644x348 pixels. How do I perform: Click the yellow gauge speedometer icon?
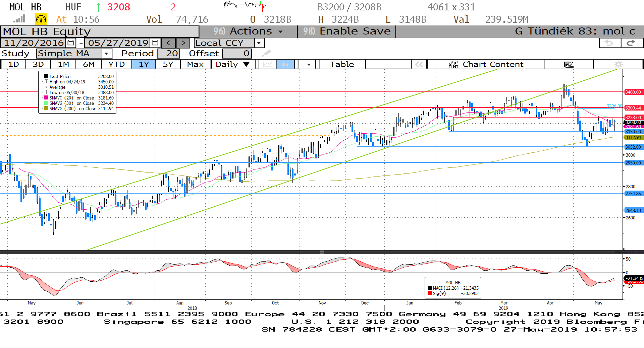(41, 19)
